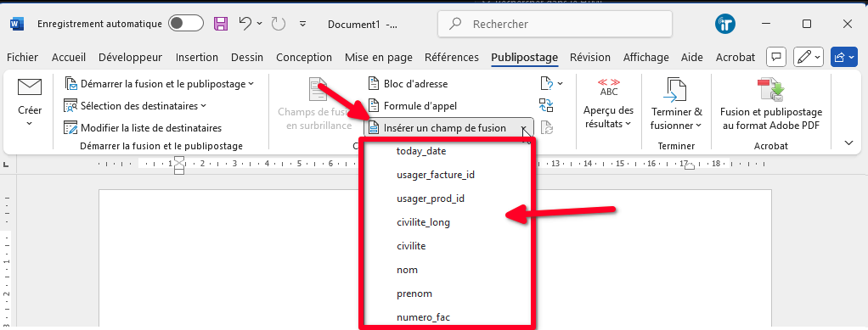Toggle Enregistrement automatique switch
Image resolution: width=868 pixels, height=330 pixels.
(x=185, y=24)
